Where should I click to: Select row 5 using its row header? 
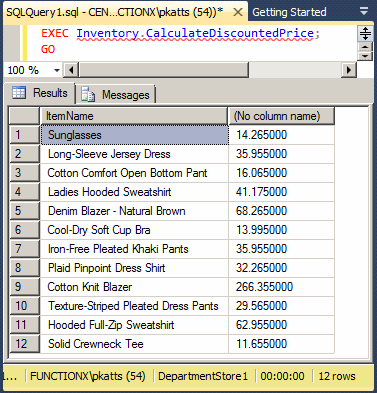tap(24, 211)
